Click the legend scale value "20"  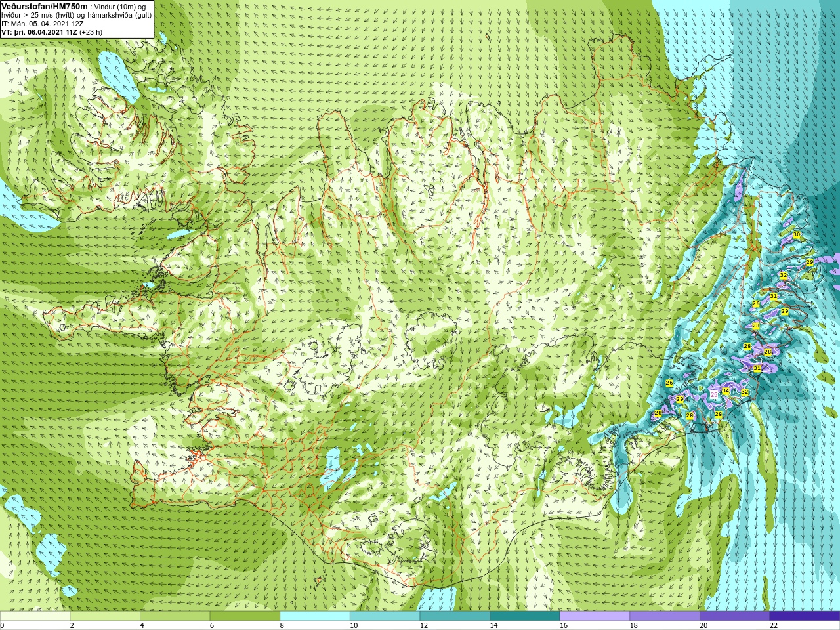703,625
